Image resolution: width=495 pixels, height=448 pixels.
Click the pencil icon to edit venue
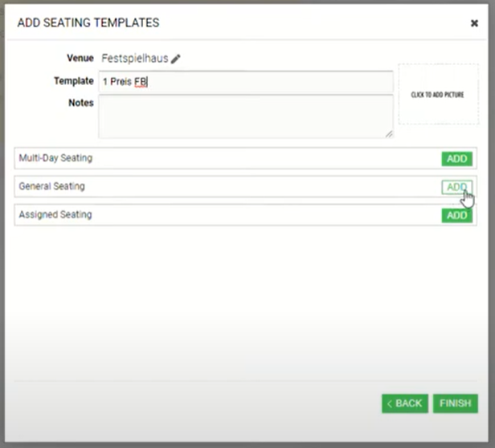pos(176,59)
